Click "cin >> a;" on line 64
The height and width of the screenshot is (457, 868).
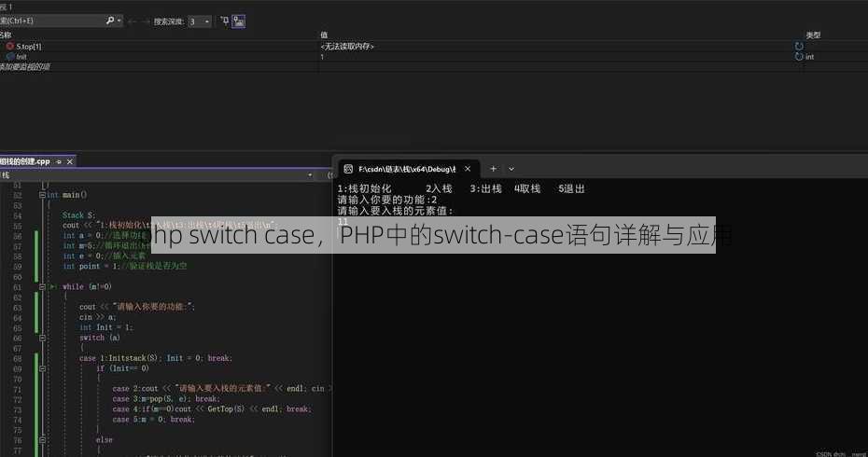(x=98, y=317)
